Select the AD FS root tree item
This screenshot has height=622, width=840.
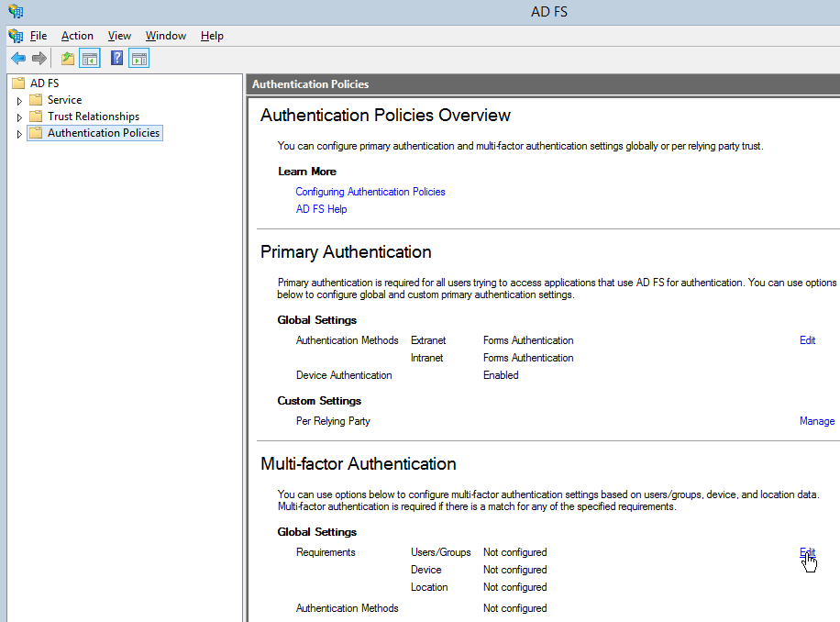tap(44, 83)
